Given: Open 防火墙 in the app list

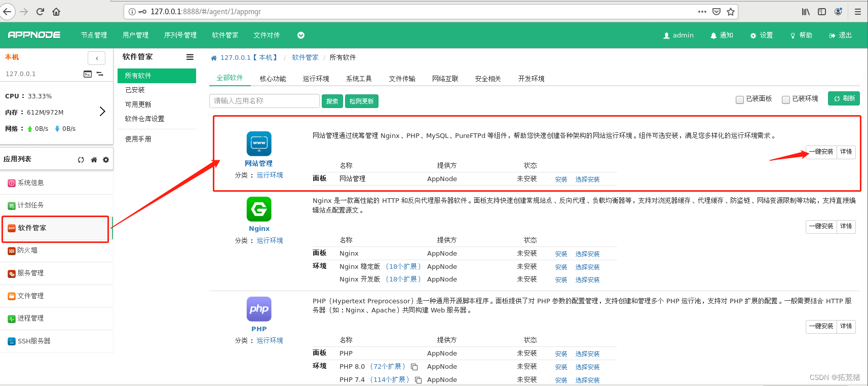Looking at the screenshot, I should (x=56, y=251).
